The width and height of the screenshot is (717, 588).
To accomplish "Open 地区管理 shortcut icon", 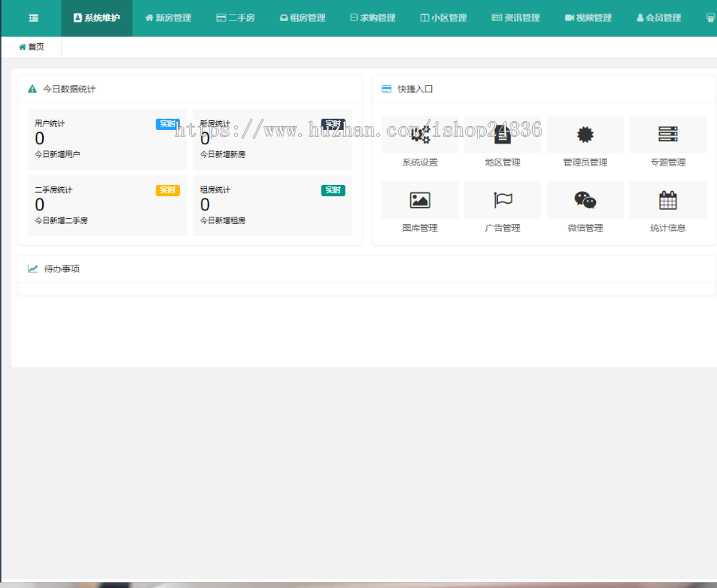I will [x=503, y=135].
